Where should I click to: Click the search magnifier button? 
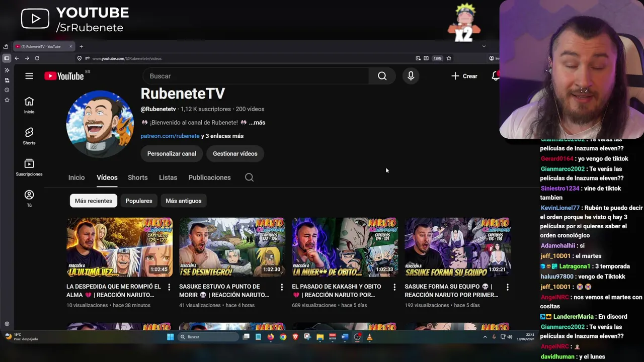pos(382,76)
